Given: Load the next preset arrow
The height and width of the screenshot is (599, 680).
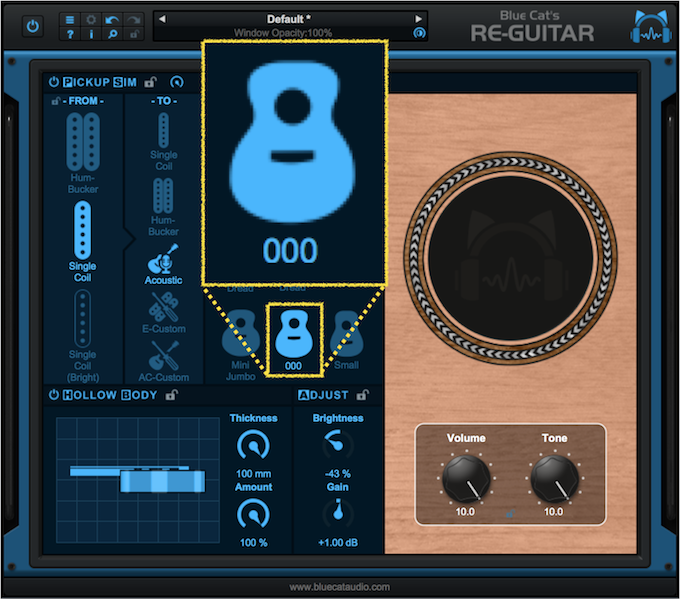Looking at the screenshot, I should coord(418,19).
